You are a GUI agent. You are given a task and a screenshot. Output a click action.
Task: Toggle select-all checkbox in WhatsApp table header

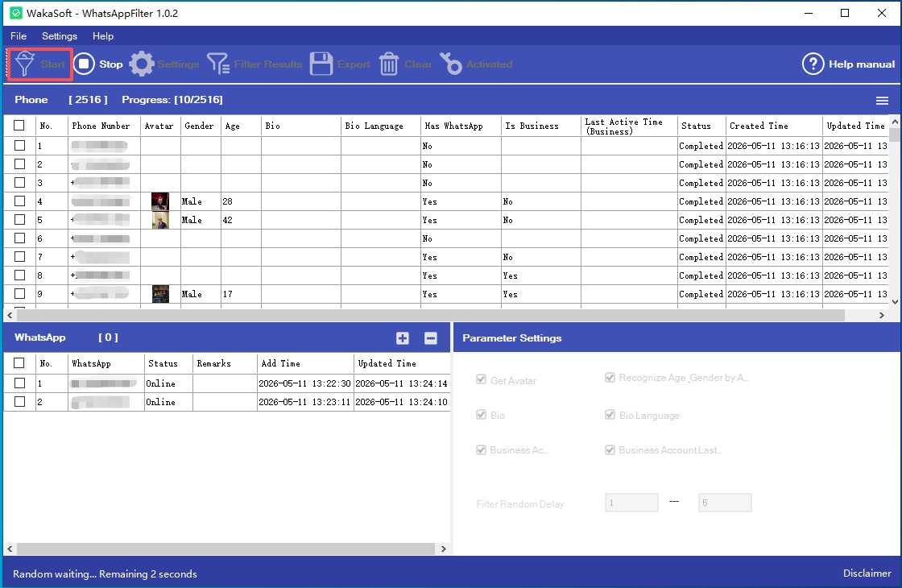pyautogui.click(x=19, y=363)
